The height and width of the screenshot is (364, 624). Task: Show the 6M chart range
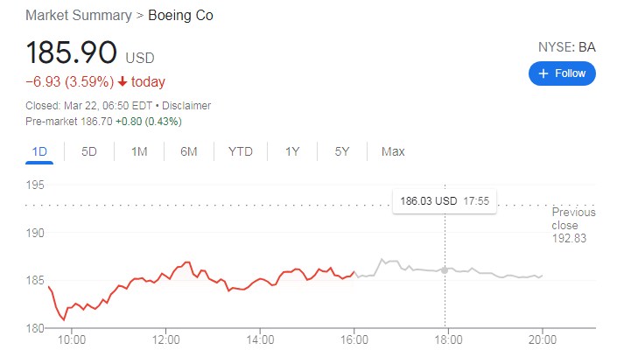click(x=189, y=151)
